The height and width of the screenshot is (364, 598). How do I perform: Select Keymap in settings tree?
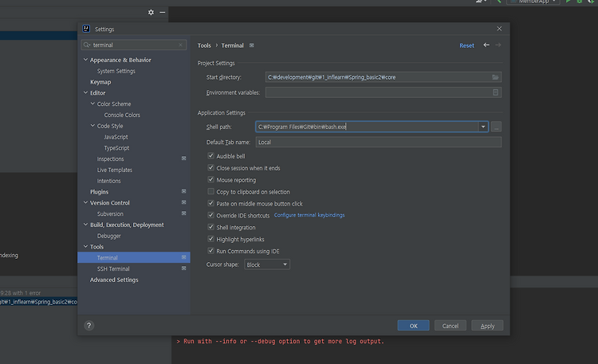pos(100,82)
